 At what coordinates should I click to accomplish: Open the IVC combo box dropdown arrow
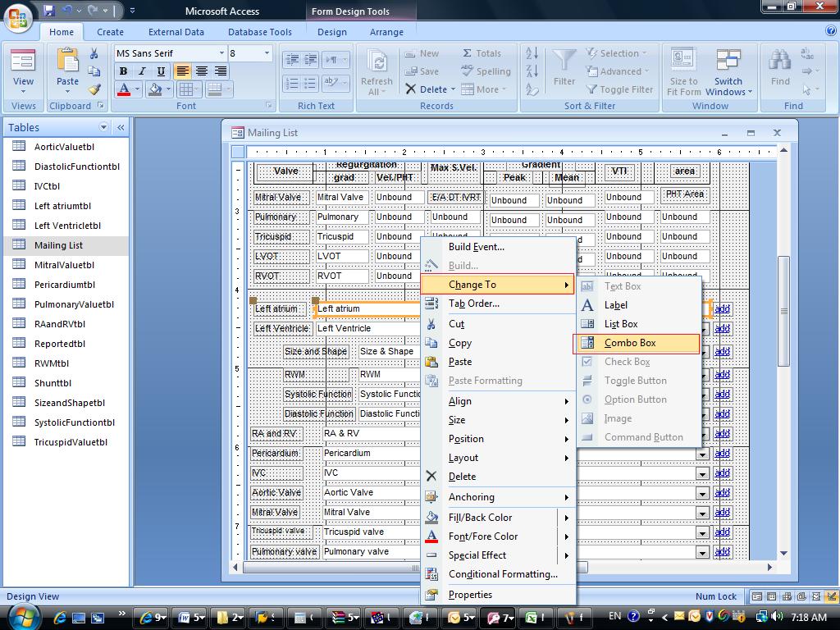tap(702, 473)
